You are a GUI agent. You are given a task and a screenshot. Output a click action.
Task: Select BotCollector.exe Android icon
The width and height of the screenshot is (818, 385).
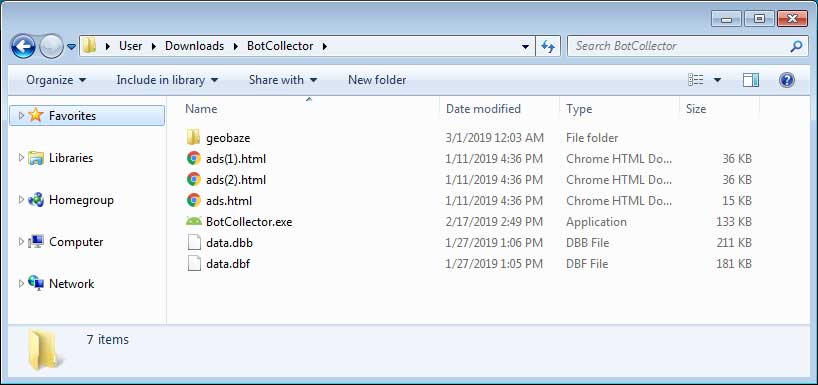(x=194, y=221)
